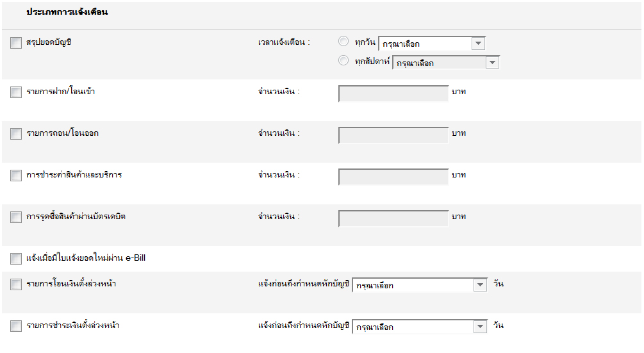The height and width of the screenshot is (353, 644).
Task: Focus amount field for การชำระค่าสินค้าและบริการ
Action: 393,177
